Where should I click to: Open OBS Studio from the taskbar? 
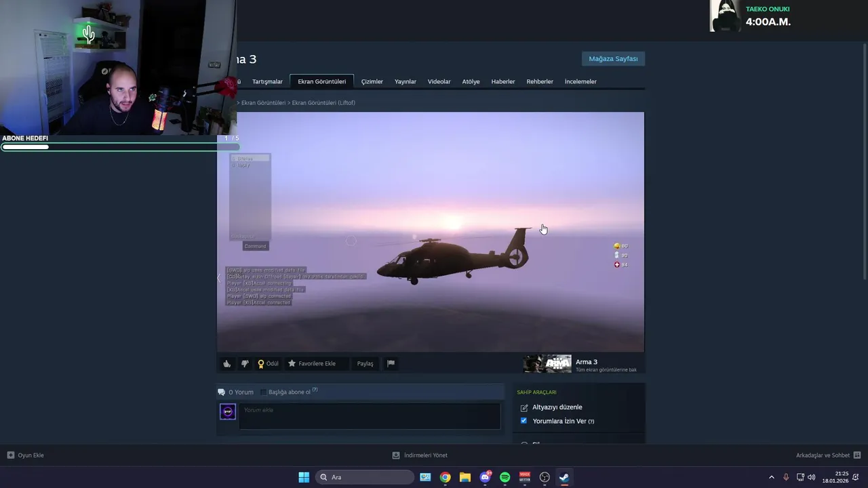coord(545,477)
